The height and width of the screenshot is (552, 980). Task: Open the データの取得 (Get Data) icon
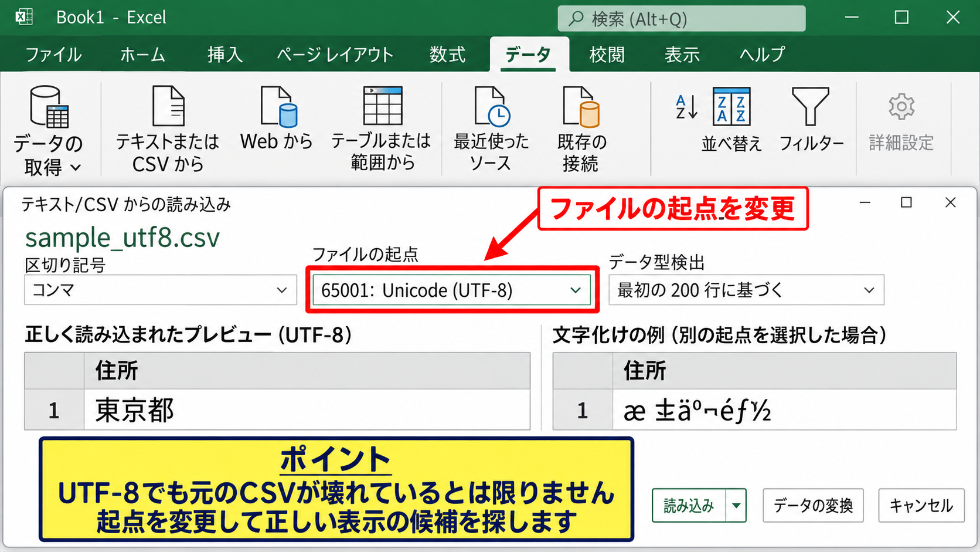pos(49,107)
